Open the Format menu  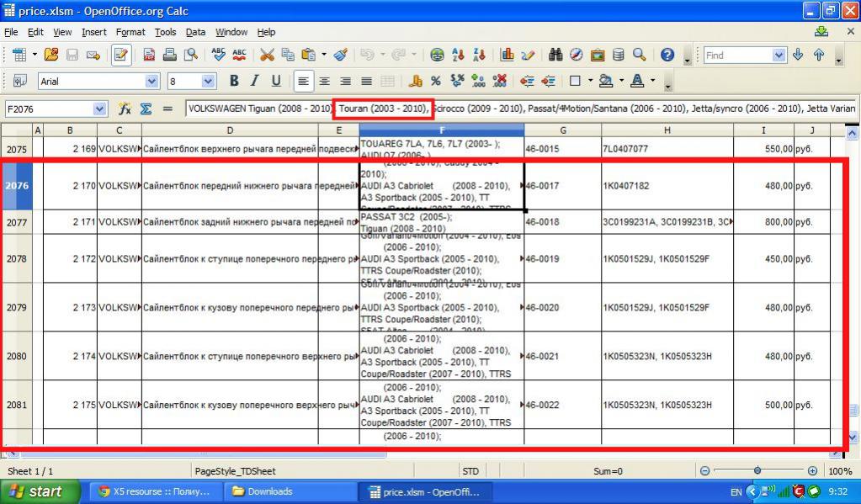click(130, 32)
